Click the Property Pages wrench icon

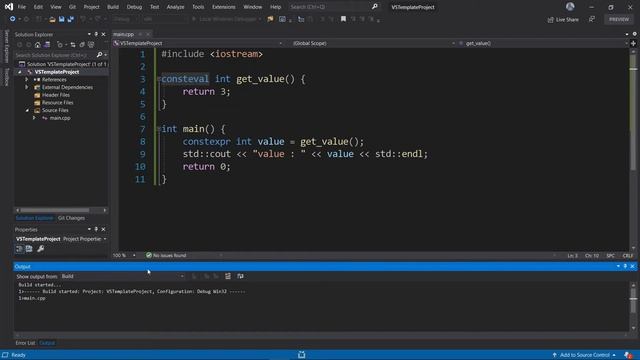[40, 249]
